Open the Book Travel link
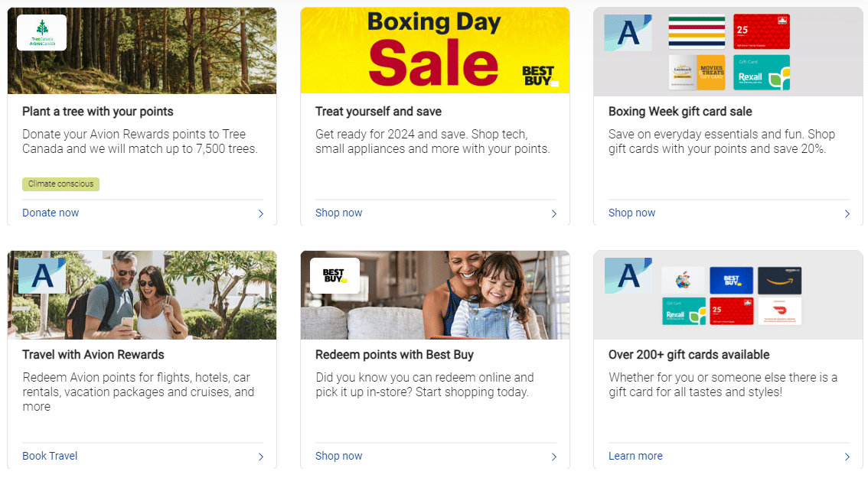868x491 pixels. click(50, 457)
